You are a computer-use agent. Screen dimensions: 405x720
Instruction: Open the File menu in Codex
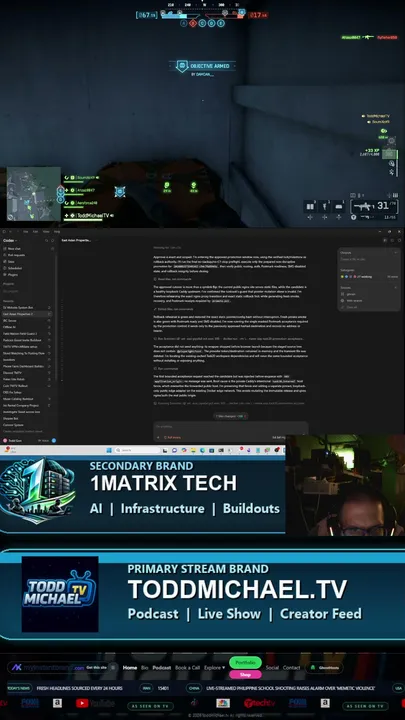coord(26,231)
